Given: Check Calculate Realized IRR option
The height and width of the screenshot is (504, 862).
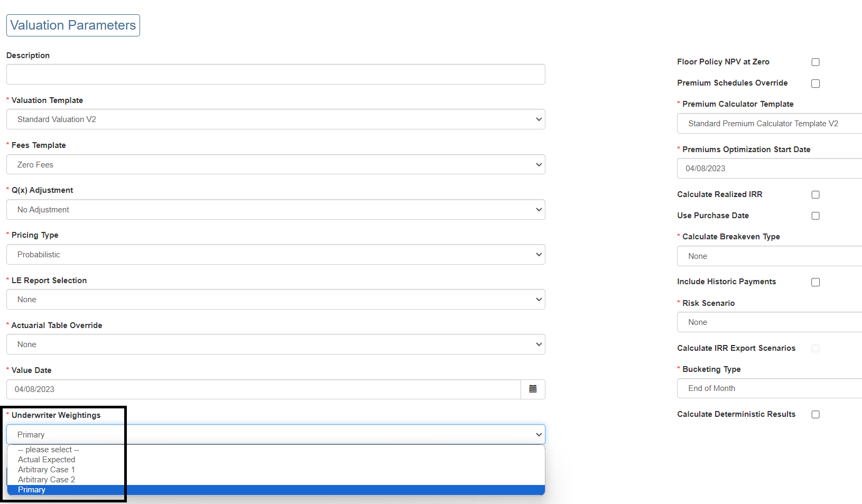Looking at the screenshot, I should click(815, 195).
